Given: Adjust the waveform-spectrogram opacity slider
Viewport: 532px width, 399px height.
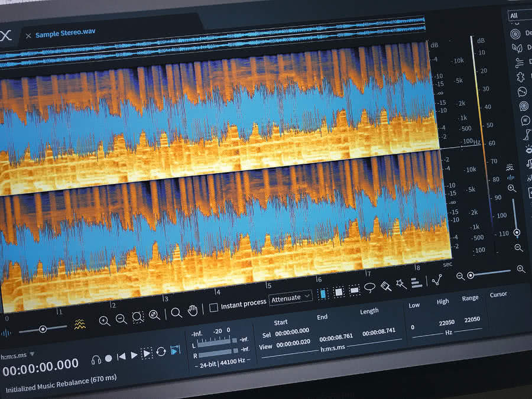Looking at the screenshot, I should point(43,329).
